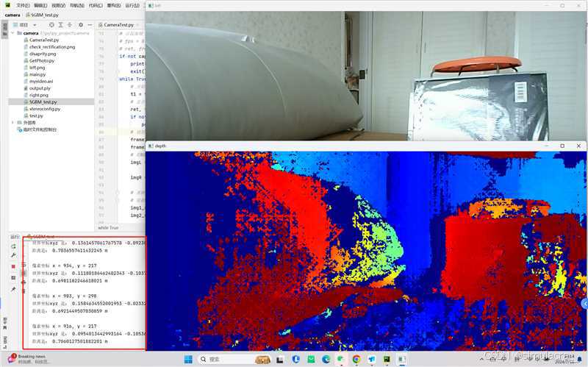
Task: Open the WeChat icon on the taskbar
Action: [x=341, y=360]
